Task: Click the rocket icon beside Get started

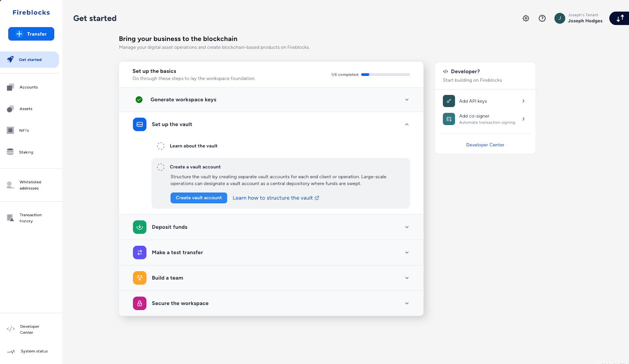Action: tap(10, 59)
